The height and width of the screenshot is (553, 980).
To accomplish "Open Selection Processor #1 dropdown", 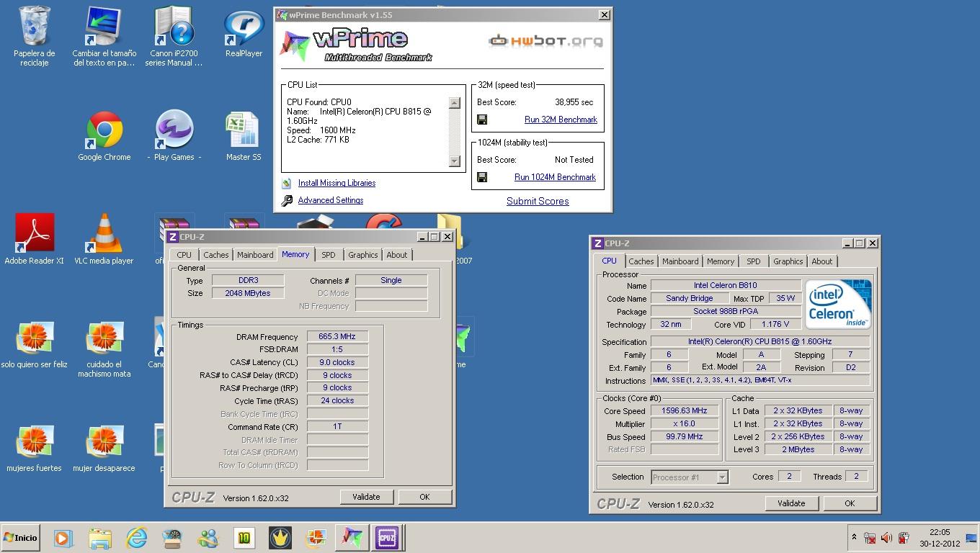I will [x=722, y=477].
